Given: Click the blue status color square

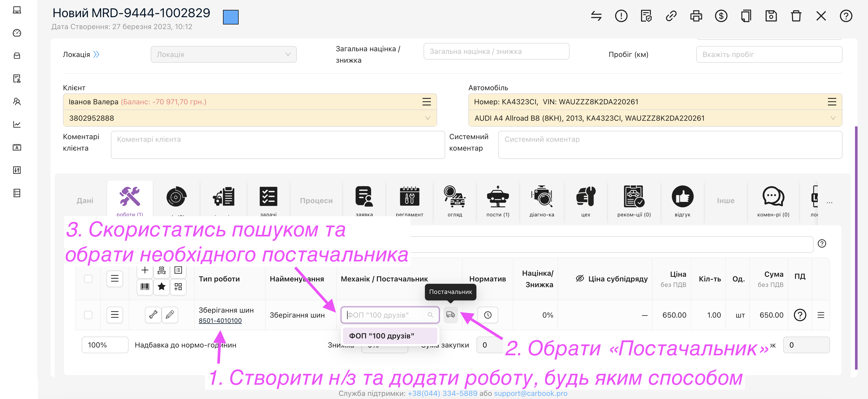Looking at the screenshot, I should [231, 17].
